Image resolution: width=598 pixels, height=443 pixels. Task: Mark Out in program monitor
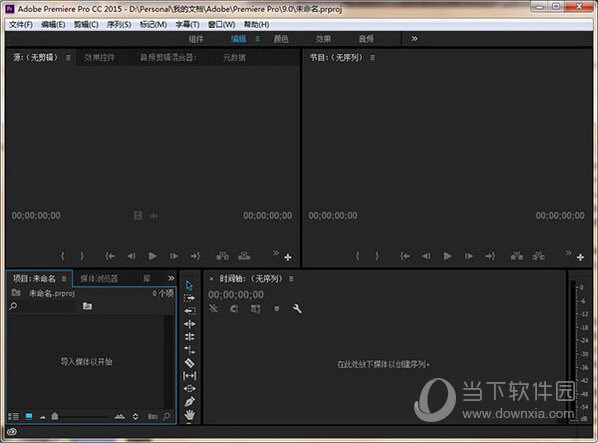click(x=377, y=256)
